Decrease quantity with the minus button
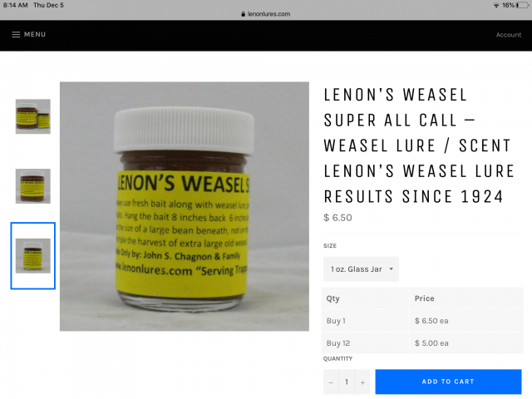532x399 pixels. (331, 382)
